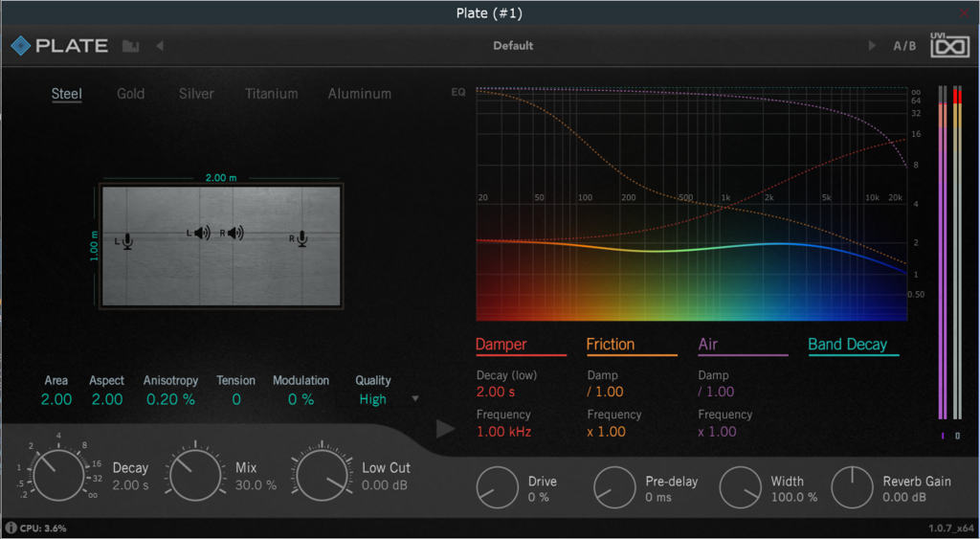Click the Mix knob
980x539 pixels.
pos(195,475)
